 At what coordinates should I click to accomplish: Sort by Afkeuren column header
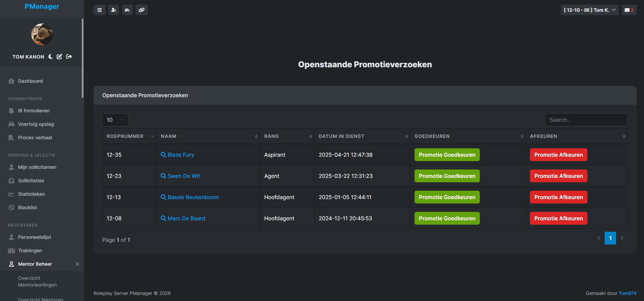pyautogui.click(x=577, y=136)
